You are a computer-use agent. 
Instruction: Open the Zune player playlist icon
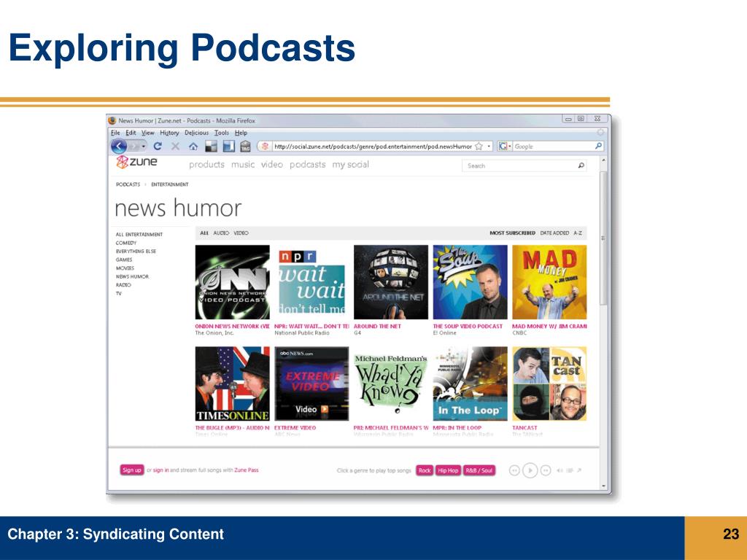(x=569, y=470)
